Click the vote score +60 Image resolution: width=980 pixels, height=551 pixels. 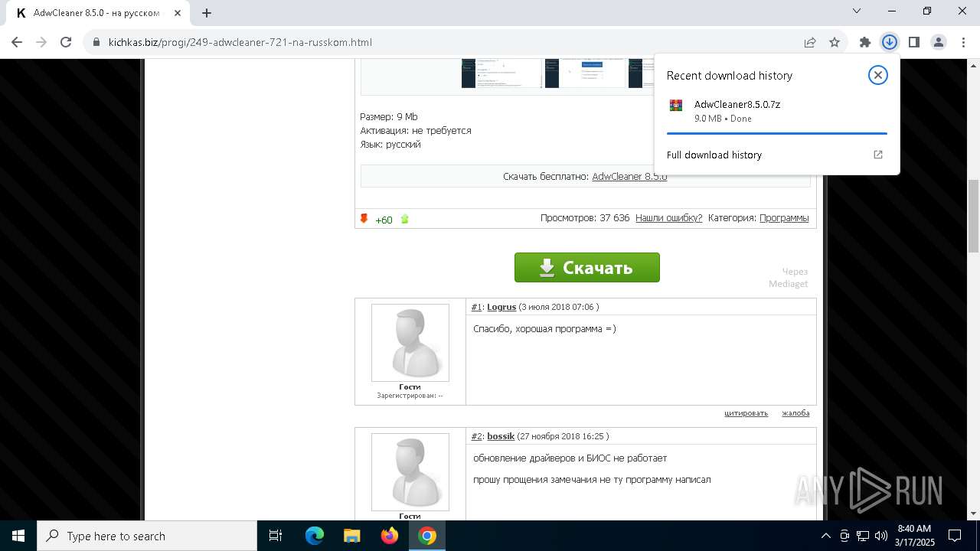pos(384,220)
